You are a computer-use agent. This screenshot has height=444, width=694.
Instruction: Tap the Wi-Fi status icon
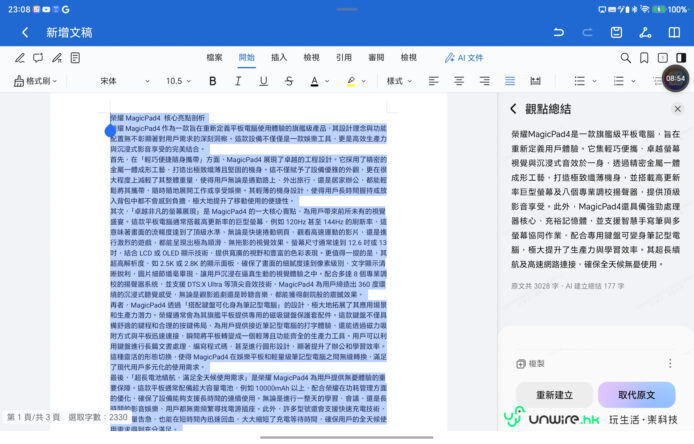(x=644, y=9)
